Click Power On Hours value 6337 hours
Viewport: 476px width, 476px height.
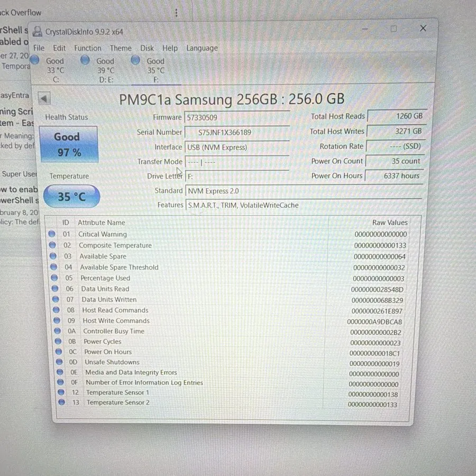coord(394,176)
